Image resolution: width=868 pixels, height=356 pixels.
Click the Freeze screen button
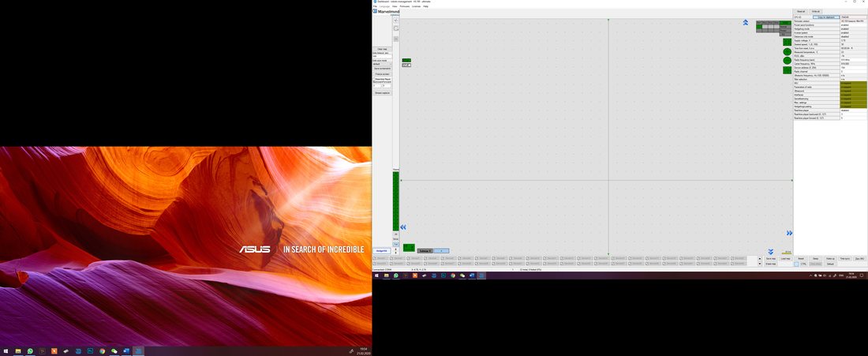tap(383, 74)
